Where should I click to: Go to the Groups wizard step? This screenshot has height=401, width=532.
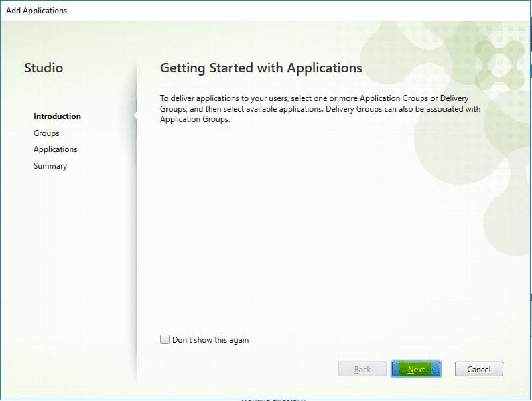46,133
